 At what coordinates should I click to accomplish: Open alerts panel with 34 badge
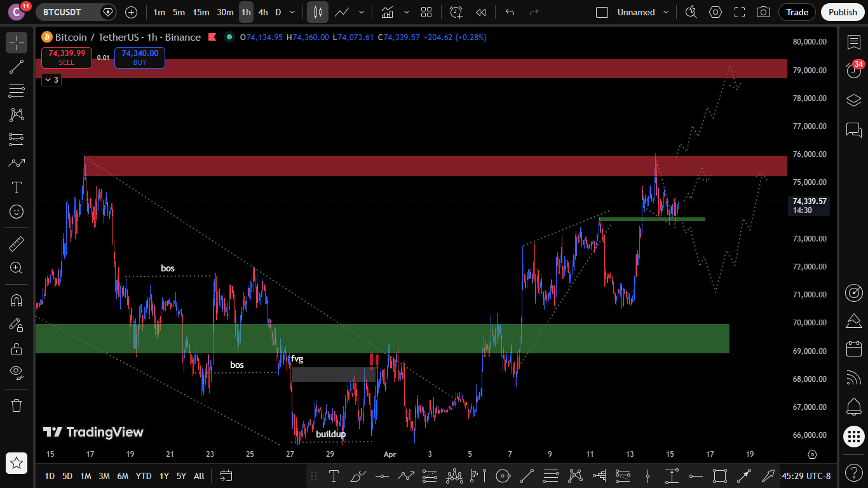click(853, 70)
